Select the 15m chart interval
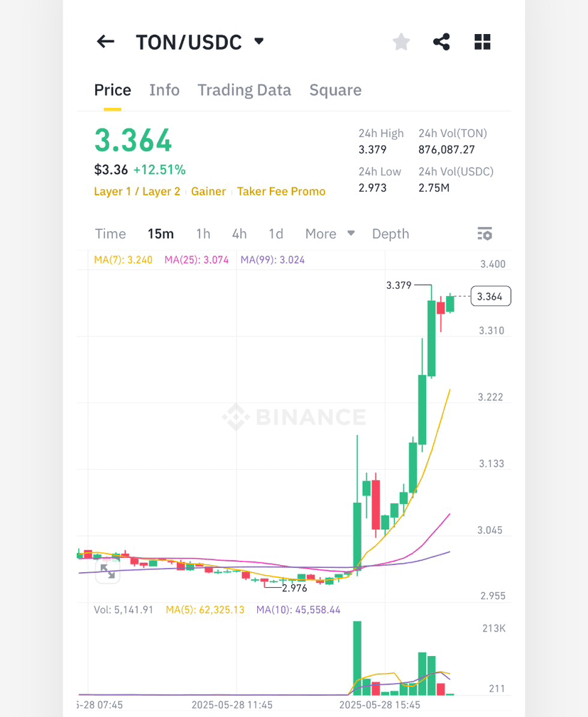 160,234
